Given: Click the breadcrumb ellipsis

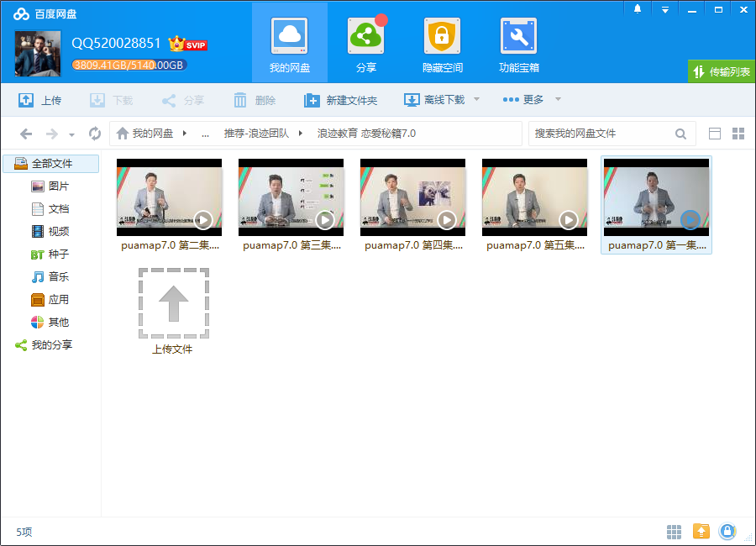Looking at the screenshot, I should pyautogui.click(x=206, y=134).
